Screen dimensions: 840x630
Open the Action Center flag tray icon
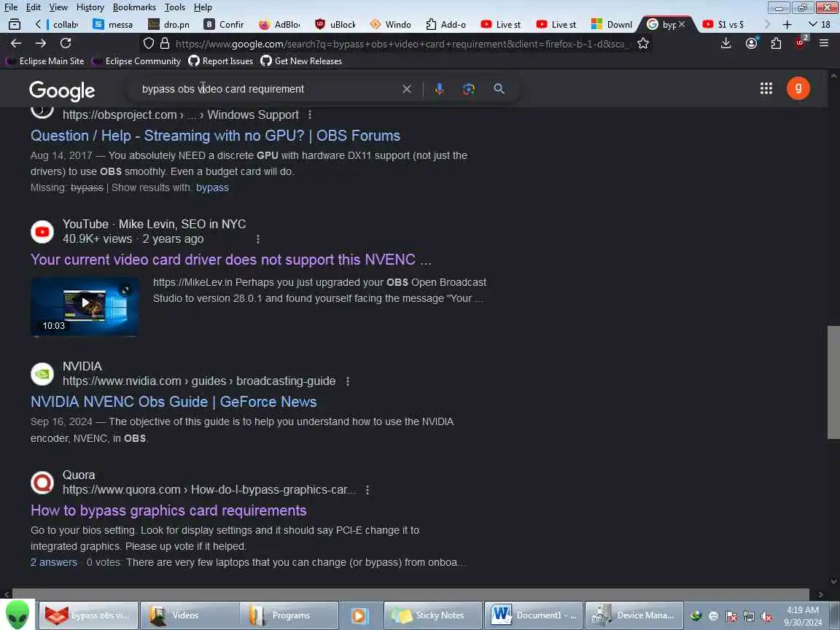pos(731,616)
